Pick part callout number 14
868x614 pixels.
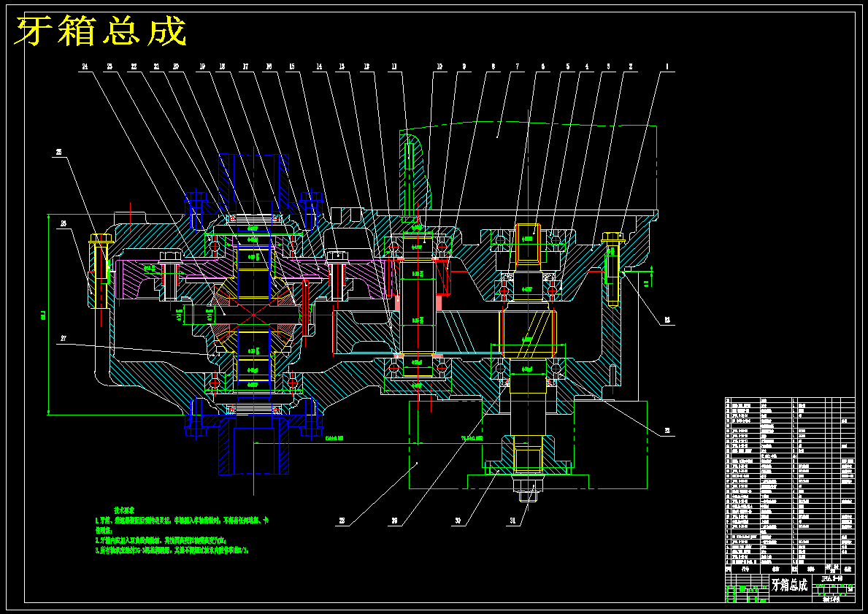[319, 66]
